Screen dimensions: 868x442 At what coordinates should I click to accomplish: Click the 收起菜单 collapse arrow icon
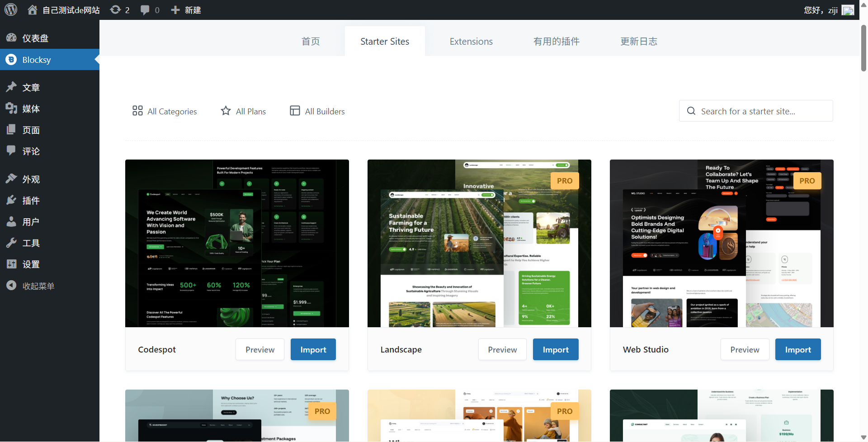[x=11, y=286]
